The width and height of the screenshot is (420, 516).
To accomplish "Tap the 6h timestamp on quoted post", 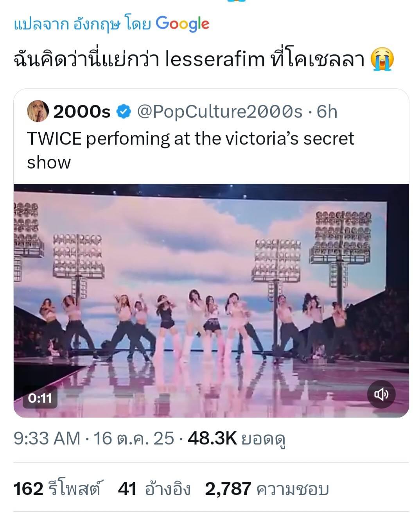I will 327,112.
